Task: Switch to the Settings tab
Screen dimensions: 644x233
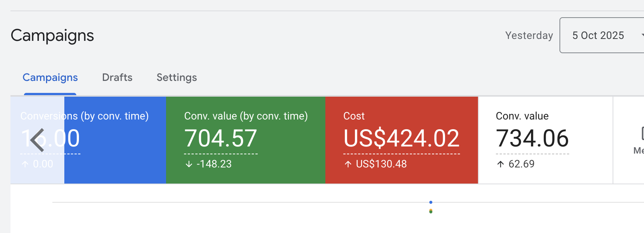Action: pos(177,78)
